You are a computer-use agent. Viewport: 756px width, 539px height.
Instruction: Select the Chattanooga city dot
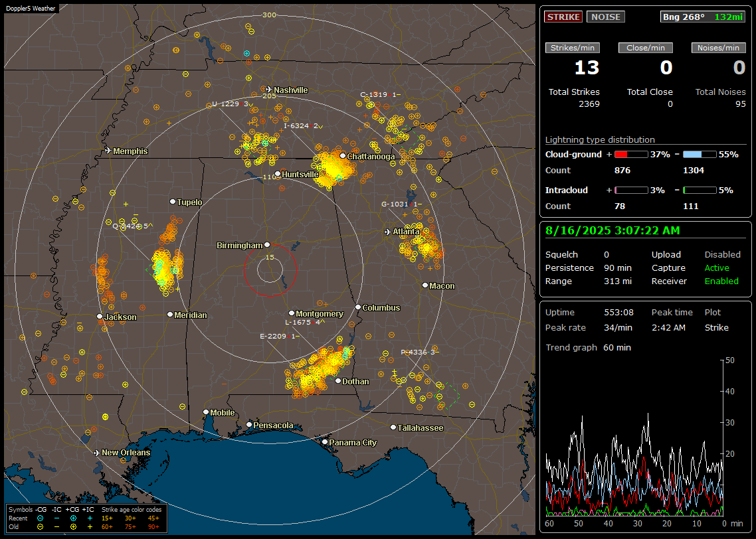pos(343,155)
